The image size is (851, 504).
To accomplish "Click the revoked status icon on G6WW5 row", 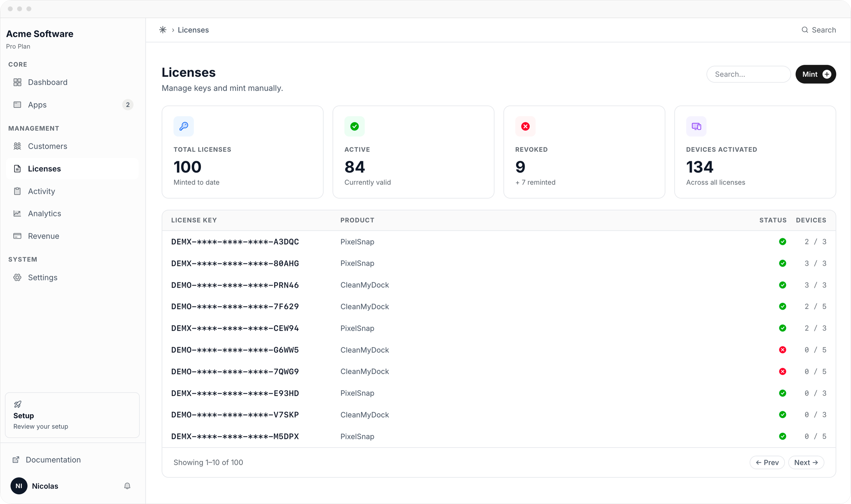I will click(783, 350).
